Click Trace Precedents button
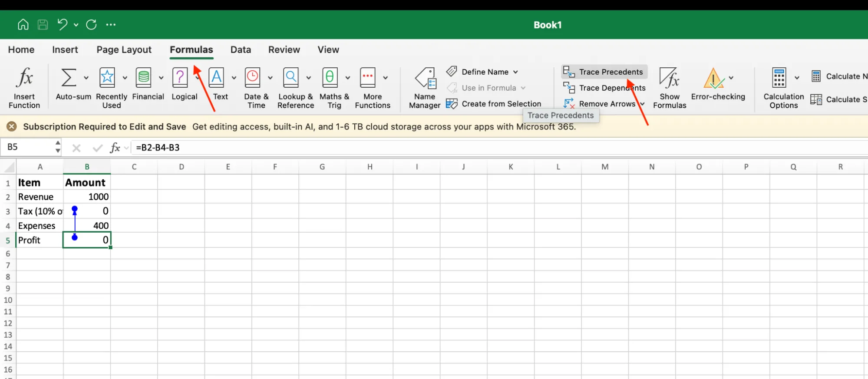868x379 pixels. [604, 72]
